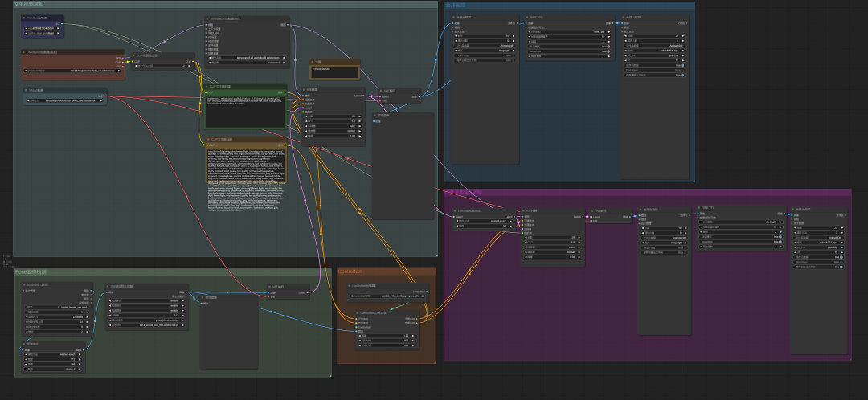Collapse K采样器 node in 文生视频常规 group
Image resolution: width=868 pixels, height=400 pixels.
pyautogui.click(x=305, y=90)
